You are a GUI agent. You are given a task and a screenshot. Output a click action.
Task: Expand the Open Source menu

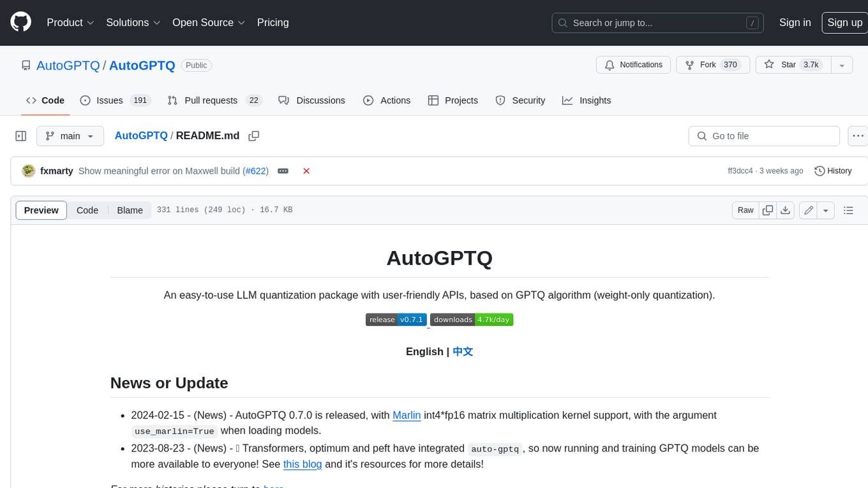(209, 22)
